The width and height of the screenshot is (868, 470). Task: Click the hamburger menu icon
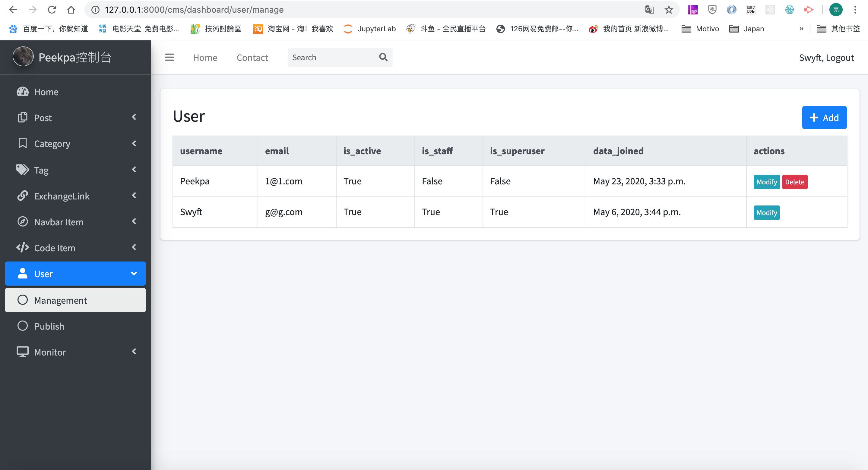click(x=169, y=57)
